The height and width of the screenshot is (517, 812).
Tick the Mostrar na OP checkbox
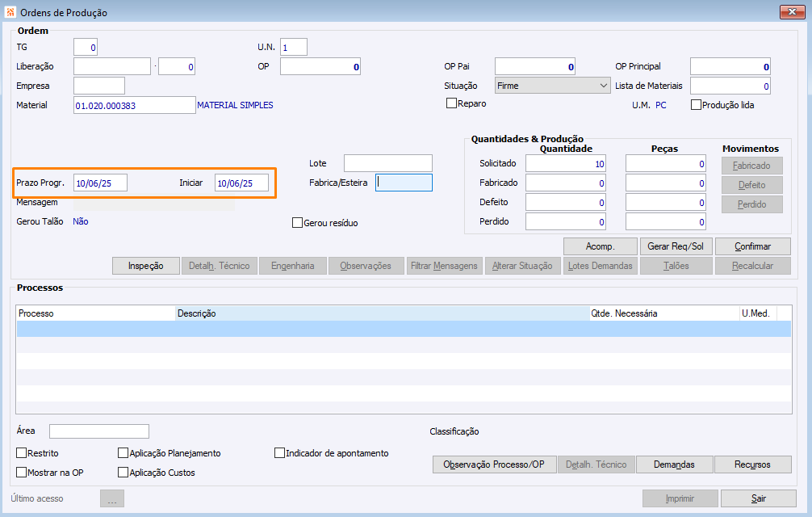point(21,472)
